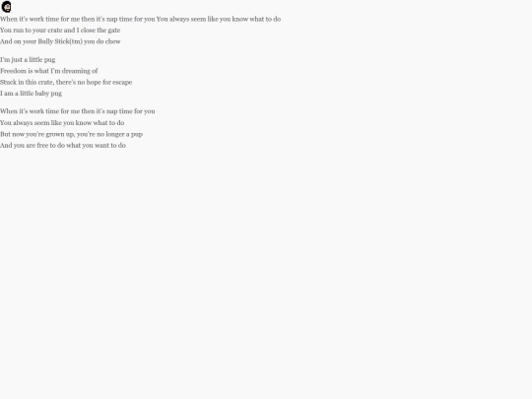Click the author avatar icon above the lyrics

coord(6,7)
